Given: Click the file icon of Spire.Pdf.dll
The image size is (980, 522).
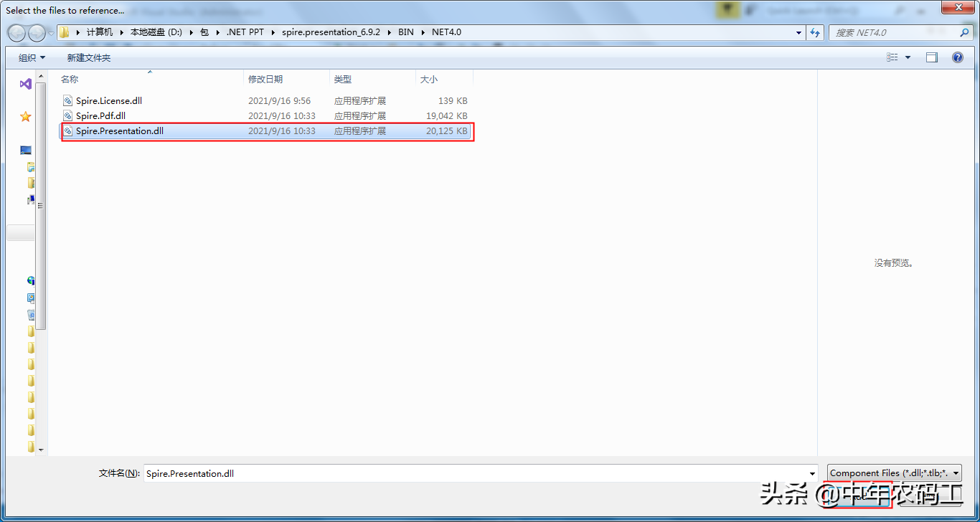Looking at the screenshot, I should (x=68, y=116).
